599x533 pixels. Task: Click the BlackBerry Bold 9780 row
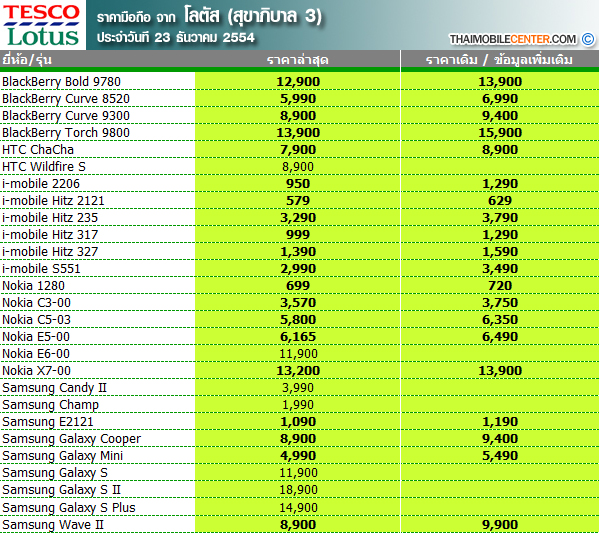[300, 81]
